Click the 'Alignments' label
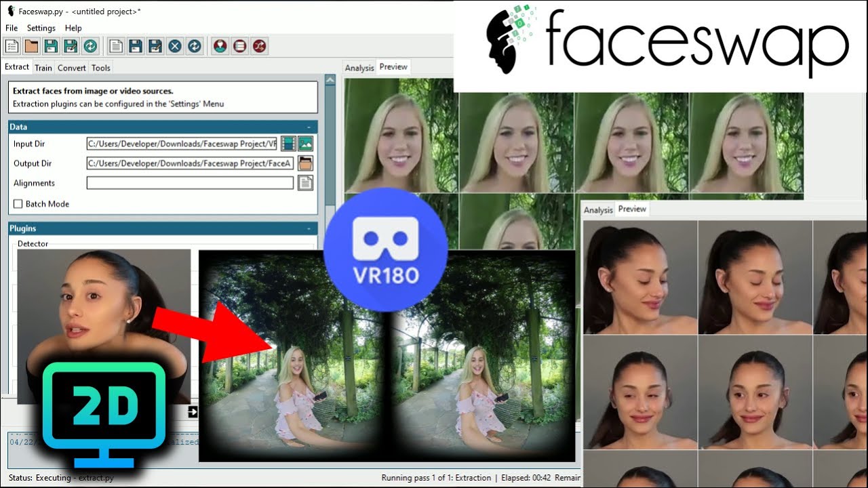868x488 pixels. 34,183
